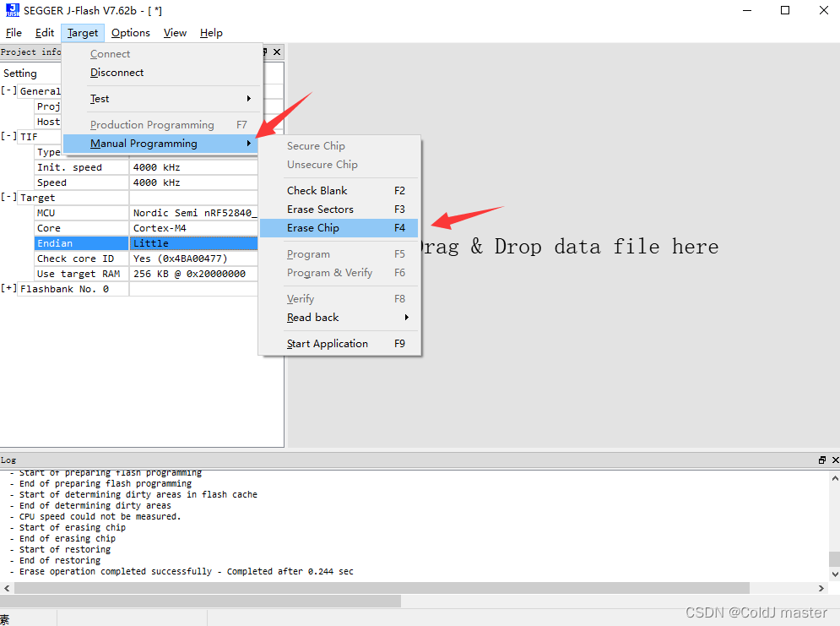Screen dimensions: 840x626
Task: Minimize the J-Flash window
Action: (747, 10)
